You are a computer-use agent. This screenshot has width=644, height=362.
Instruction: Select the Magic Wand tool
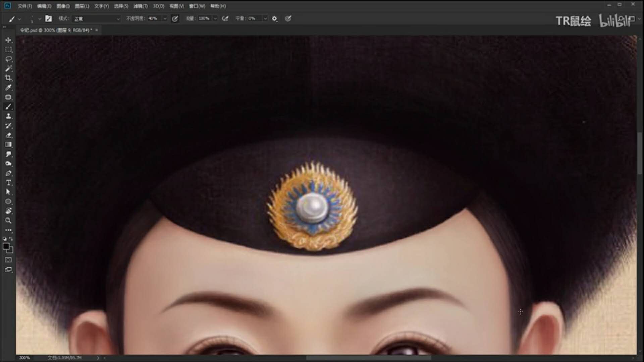pos(8,68)
